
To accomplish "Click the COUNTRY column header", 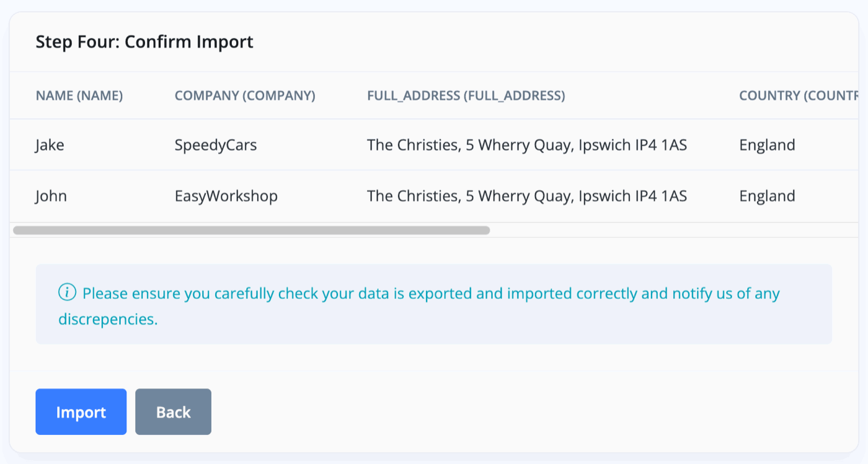I will coord(798,96).
